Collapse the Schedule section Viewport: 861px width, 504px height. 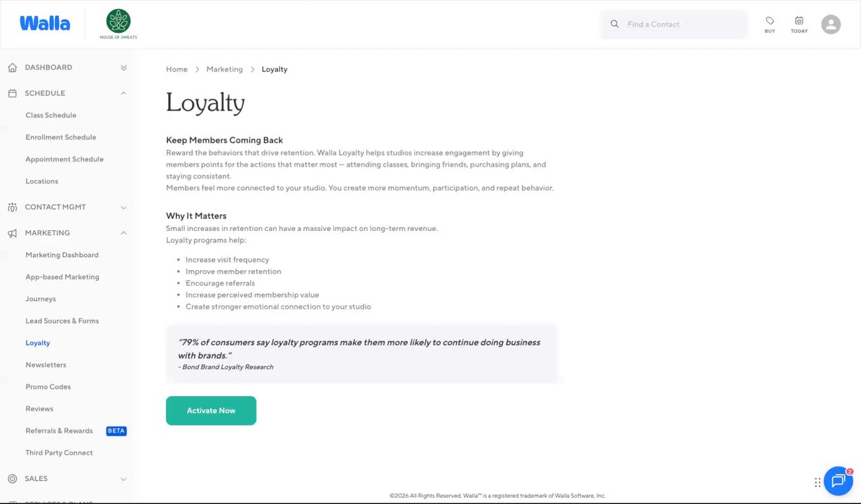pos(123,93)
